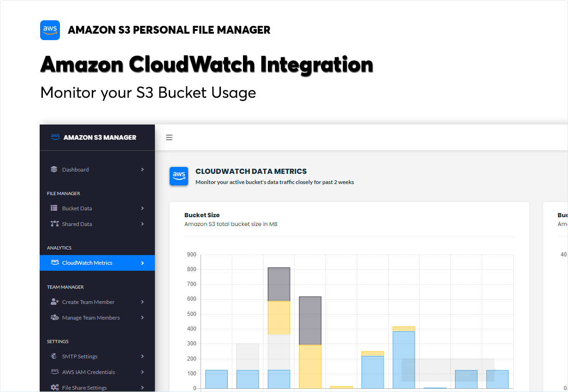
Task: Click the dark gray segment of the tallest bar
Action: [279, 284]
